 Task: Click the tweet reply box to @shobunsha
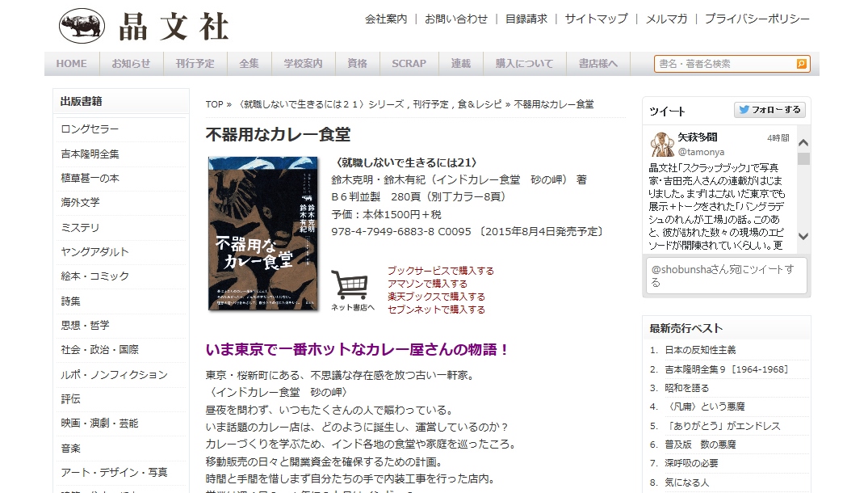click(726, 276)
